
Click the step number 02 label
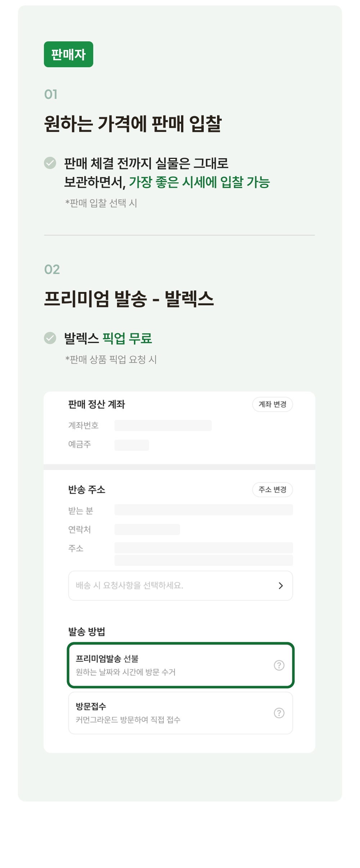[x=52, y=269]
